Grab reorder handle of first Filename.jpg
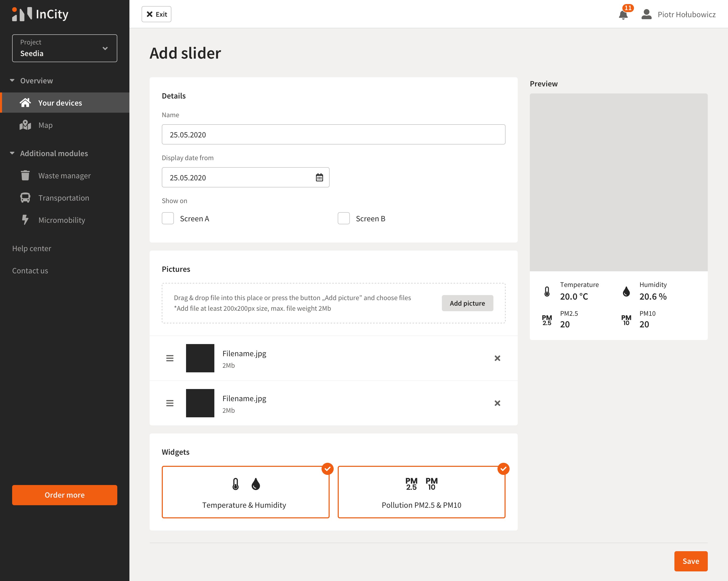The width and height of the screenshot is (728, 581). click(x=170, y=358)
